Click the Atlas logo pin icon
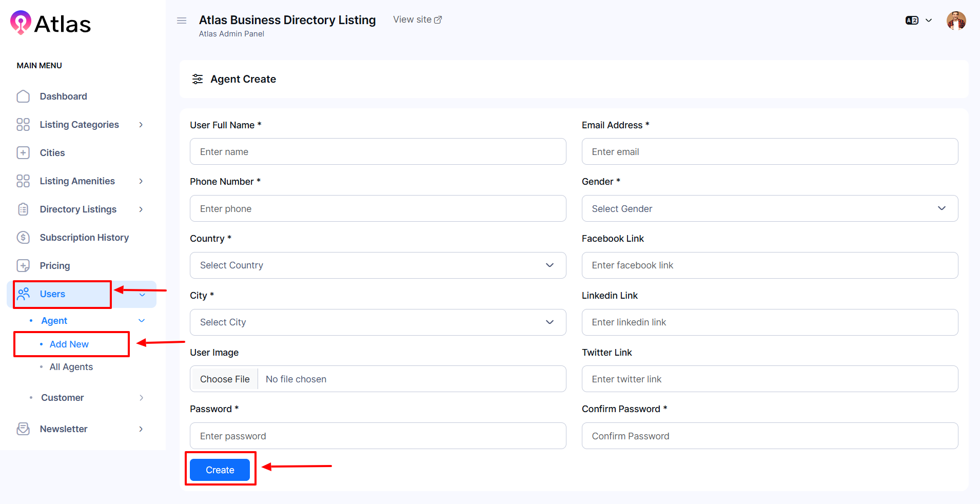Viewport: 980px width, 504px height. [21, 23]
